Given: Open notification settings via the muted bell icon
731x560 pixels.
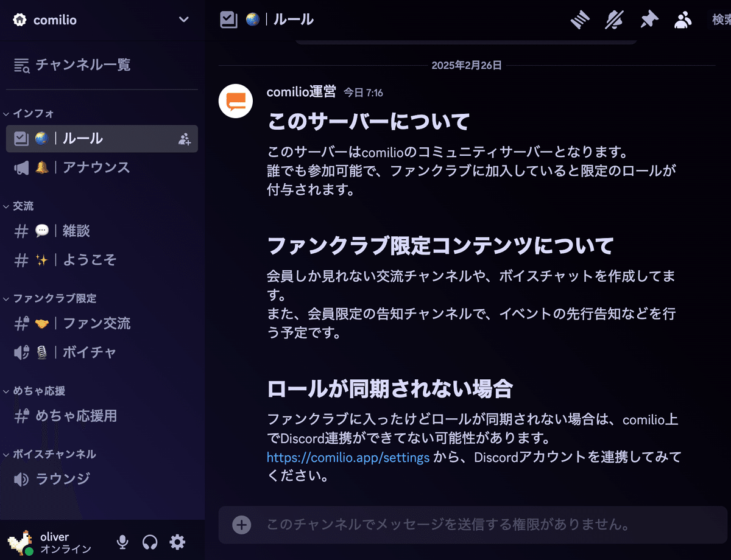Looking at the screenshot, I should tap(614, 19).
